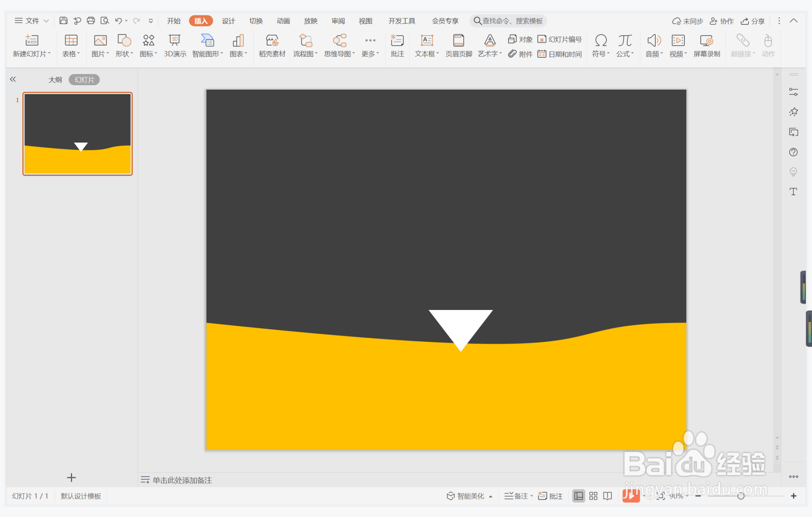Image resolution: width=812 pixels, height=517 pixels.
Task: Expand the 文件 file menu arrow
Action: point(46,21)
